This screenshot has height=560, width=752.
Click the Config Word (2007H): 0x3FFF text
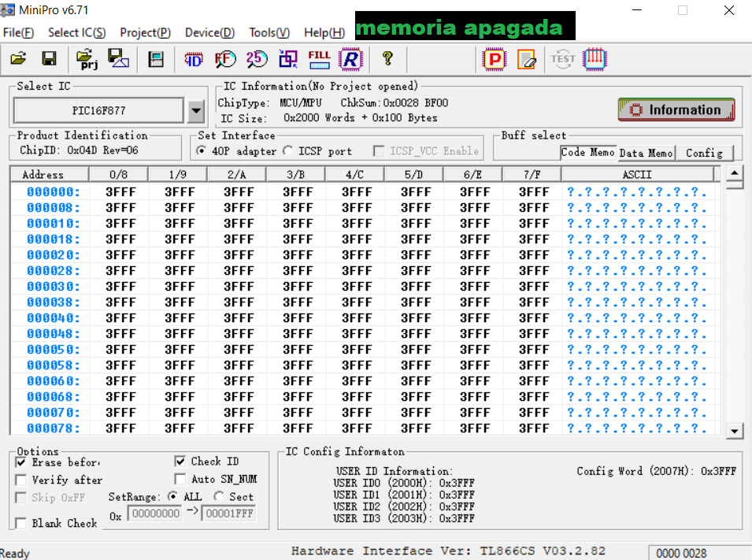pos(656,471)
